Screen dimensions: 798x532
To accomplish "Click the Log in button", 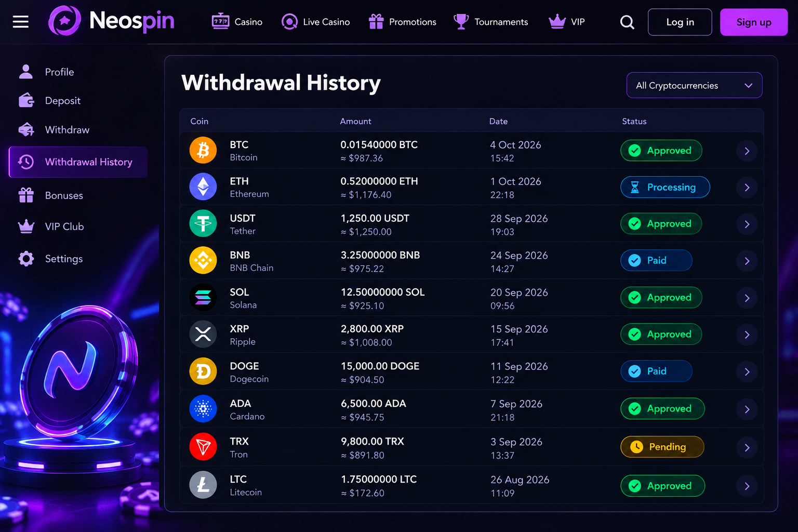I will coord(680,22).
